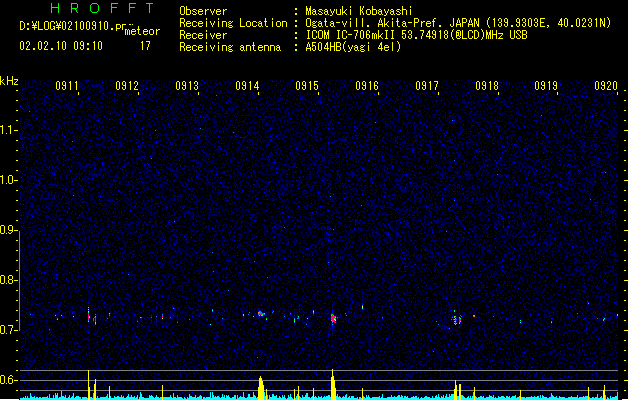Click the 0915 time marker
This screenshot has height=400, width=629.
click(x=307, y=86)
